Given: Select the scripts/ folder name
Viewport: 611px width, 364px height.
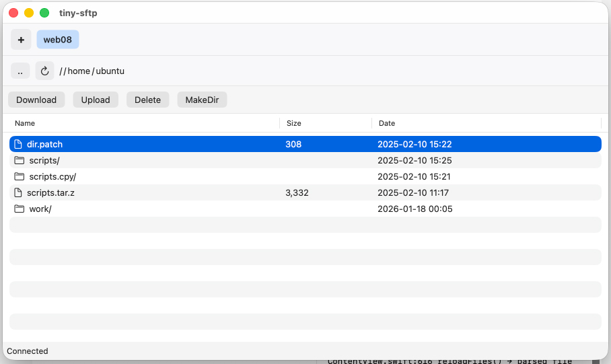Looking at the screenshot, I should point(44,161).
